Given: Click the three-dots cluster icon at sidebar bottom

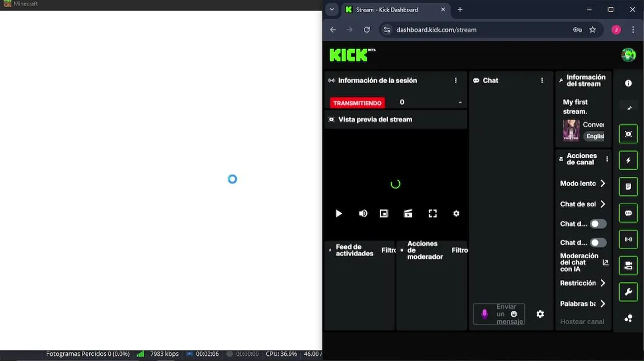Looking at the screenshot, I should (x=628, y=318).
